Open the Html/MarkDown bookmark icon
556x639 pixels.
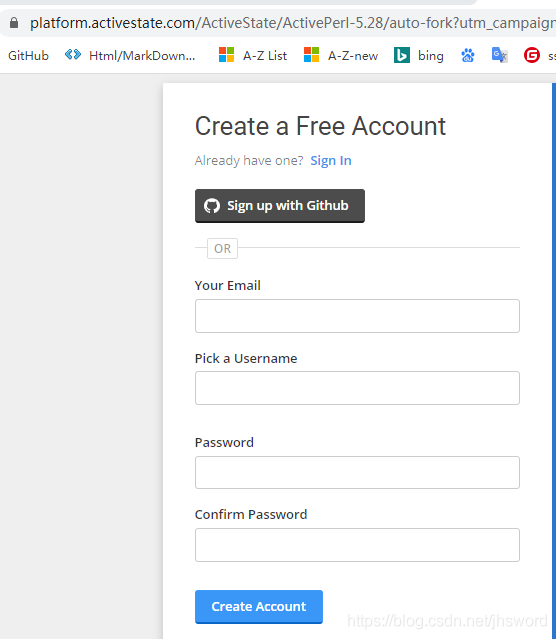pyautogui.click(x=73, y=55)
